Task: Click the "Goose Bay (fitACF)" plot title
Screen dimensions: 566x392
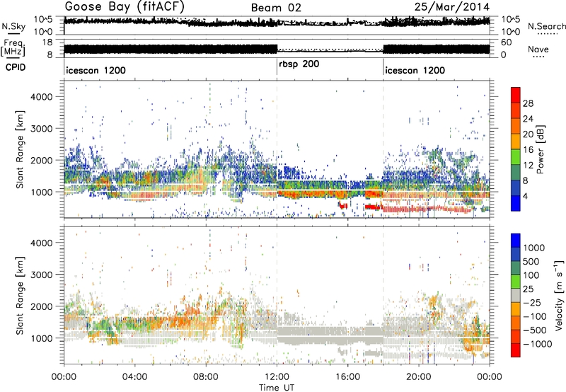Action: tap(125, 6)
